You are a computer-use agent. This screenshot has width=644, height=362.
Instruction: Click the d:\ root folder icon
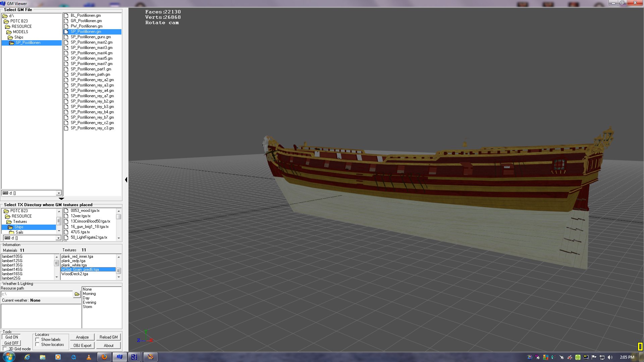pos(5,16)
